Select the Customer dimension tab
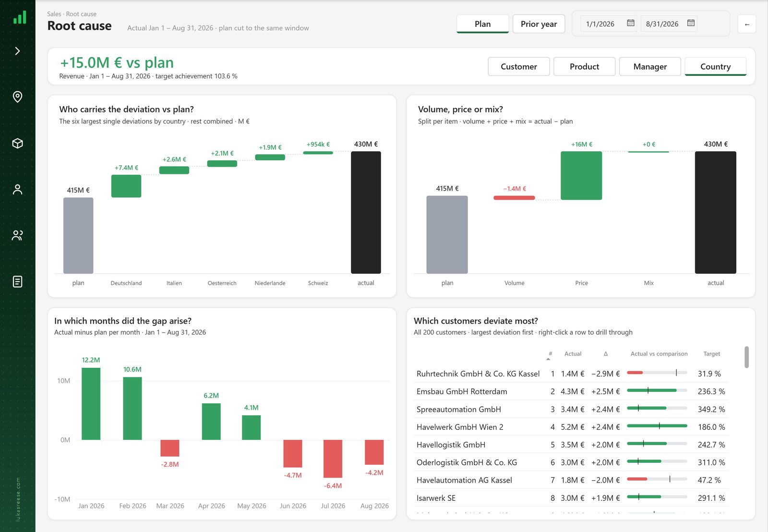 [x=519, y=67]
